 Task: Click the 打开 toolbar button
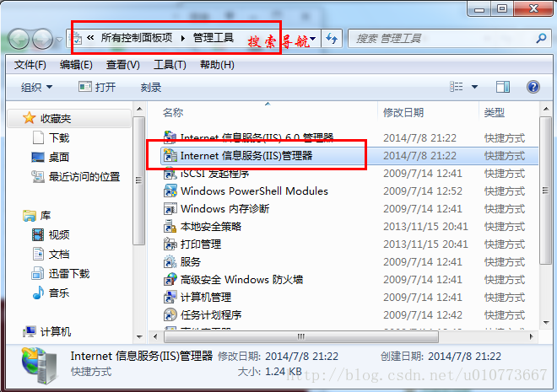[97, 87]
